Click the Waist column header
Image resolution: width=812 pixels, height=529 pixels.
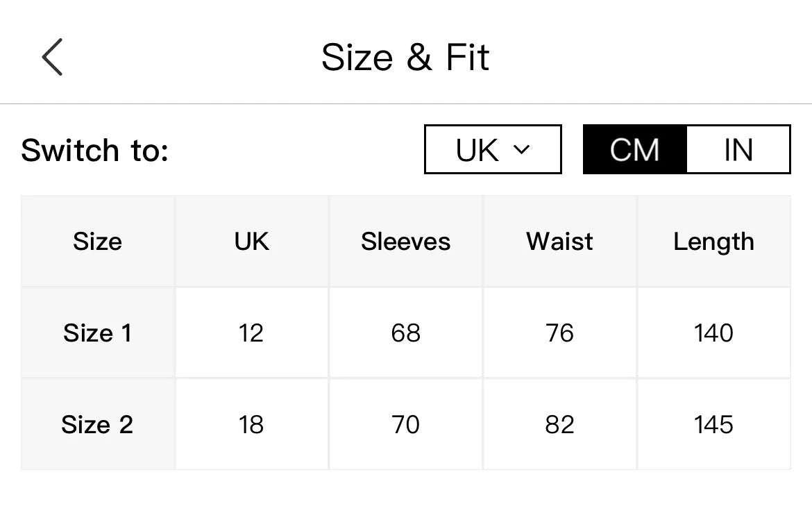[x=559, y=242]
